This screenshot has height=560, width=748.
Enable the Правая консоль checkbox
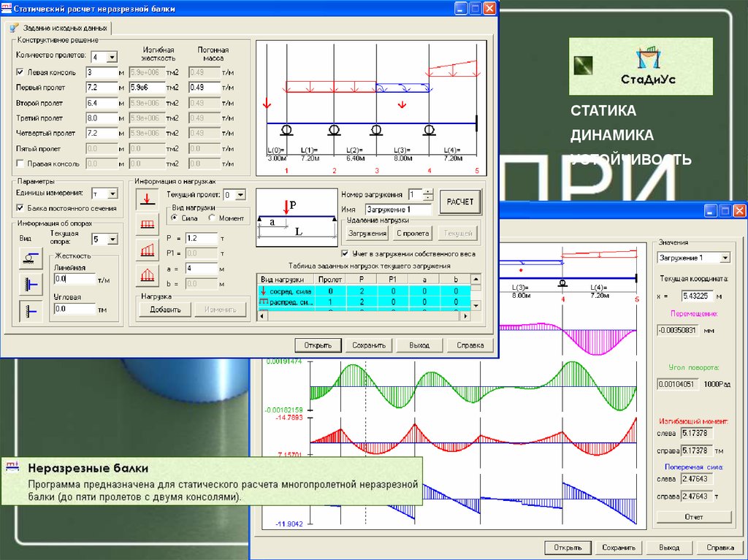click(20, 164)
